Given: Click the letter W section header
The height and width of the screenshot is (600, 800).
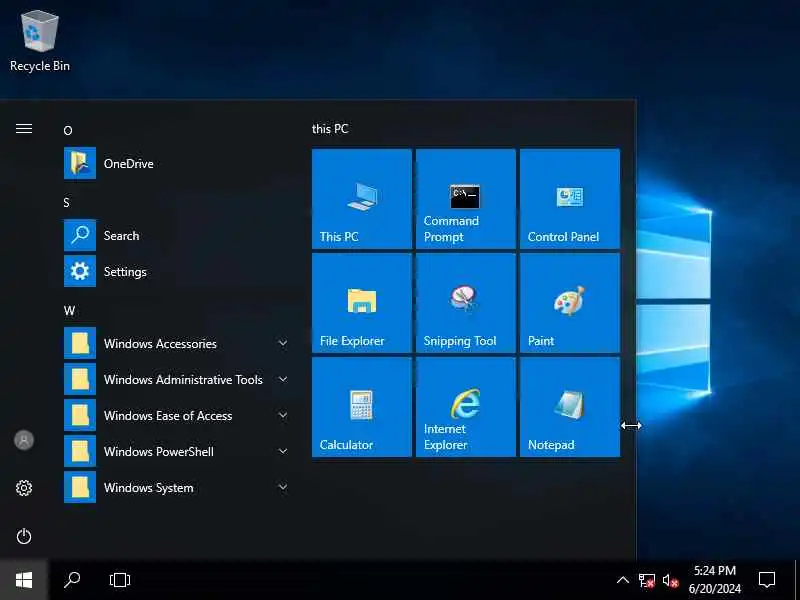Looking at the screenshot, I should point(69,311).
